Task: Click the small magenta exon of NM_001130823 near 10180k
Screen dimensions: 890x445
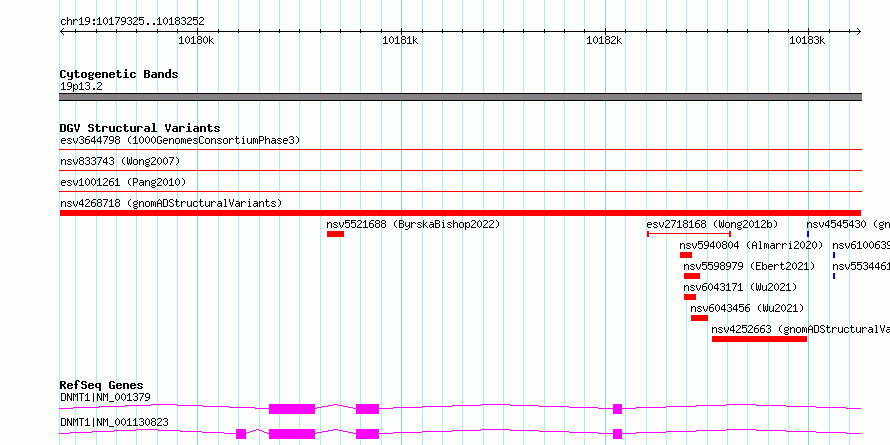Action: coord(241,434)
